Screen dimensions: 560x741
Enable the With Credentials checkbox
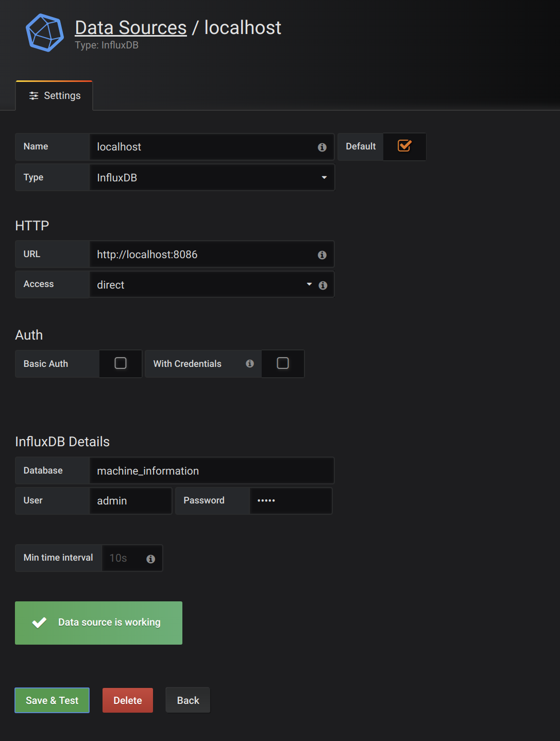pos(283,363)
